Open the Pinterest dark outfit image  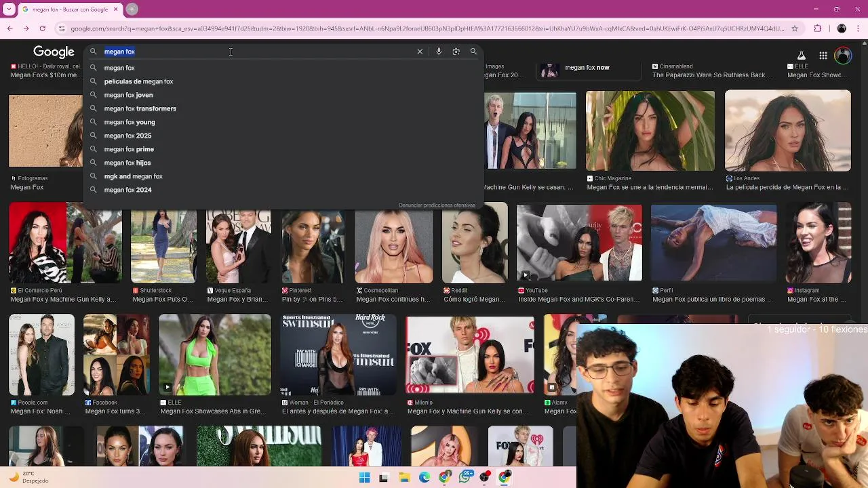[313, 246]
